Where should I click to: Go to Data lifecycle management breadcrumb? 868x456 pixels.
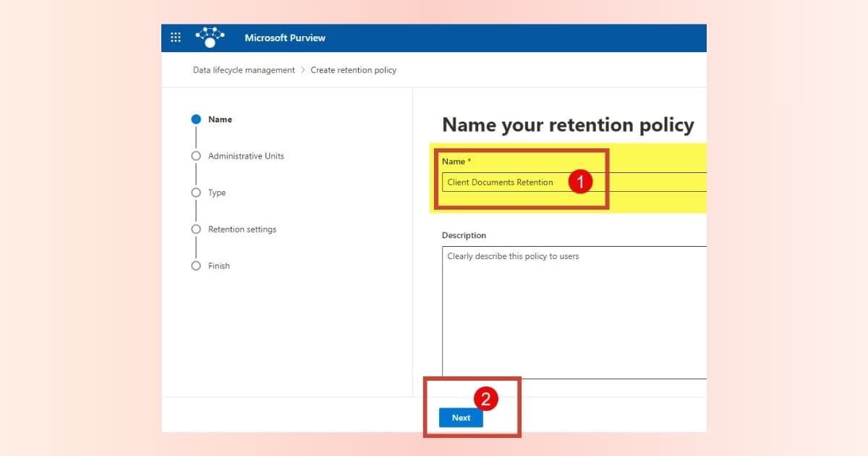[x=244, y=70]
